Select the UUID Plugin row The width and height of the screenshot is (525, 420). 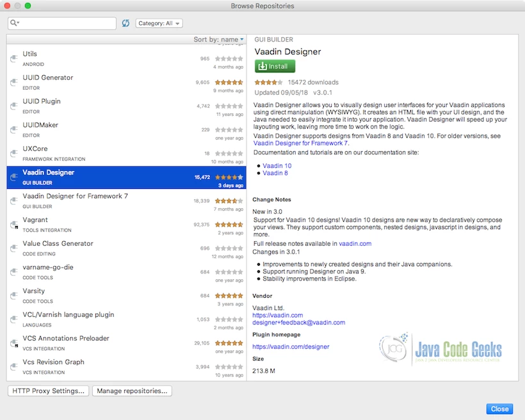[126, 106]
